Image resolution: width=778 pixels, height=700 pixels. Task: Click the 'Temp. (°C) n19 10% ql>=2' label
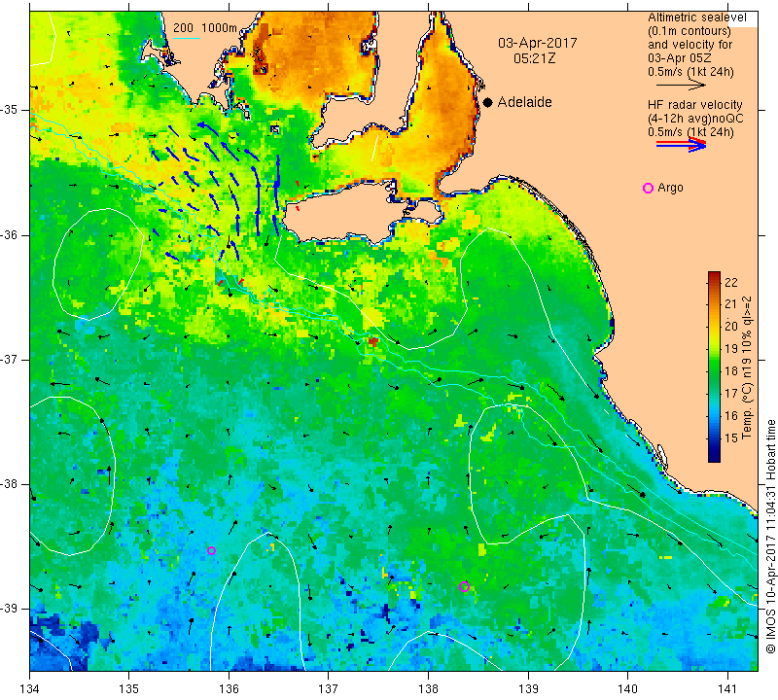click(747, 367)
